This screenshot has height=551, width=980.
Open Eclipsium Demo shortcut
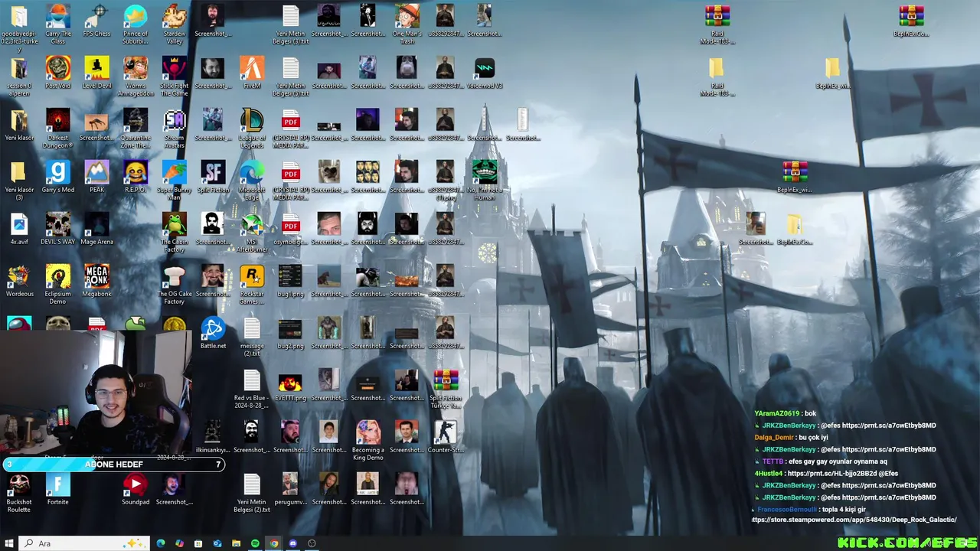pyautogui.click(x=57, y=284)
